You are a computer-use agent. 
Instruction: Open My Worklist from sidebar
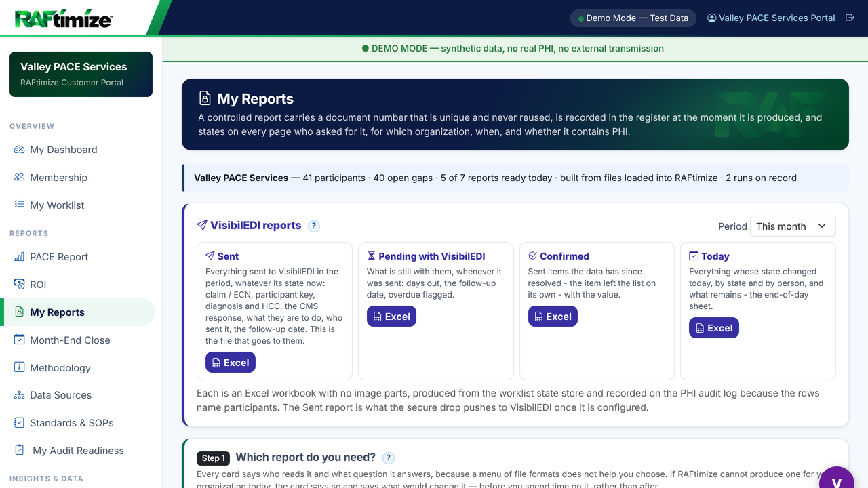(77, 205)
